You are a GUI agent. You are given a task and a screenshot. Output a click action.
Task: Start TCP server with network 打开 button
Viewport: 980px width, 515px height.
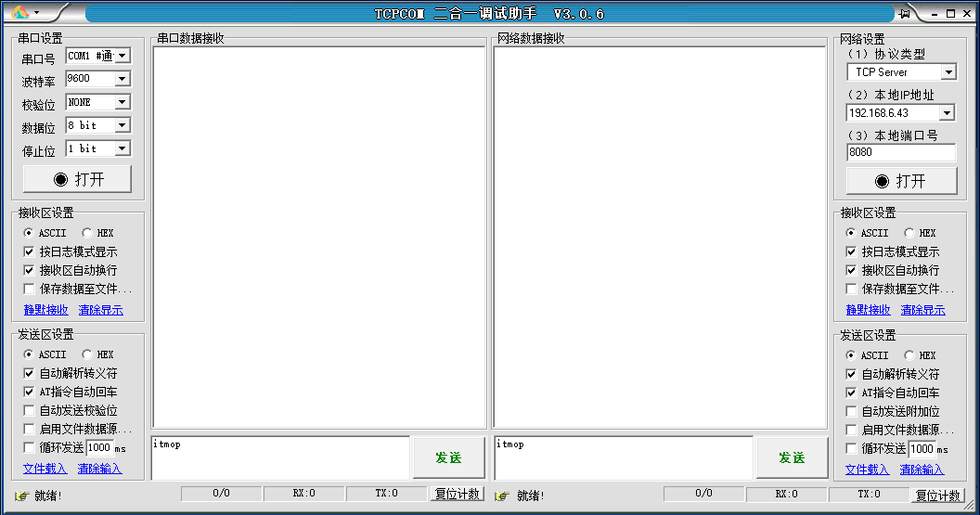pyautogui.click(x=901, y=181)
